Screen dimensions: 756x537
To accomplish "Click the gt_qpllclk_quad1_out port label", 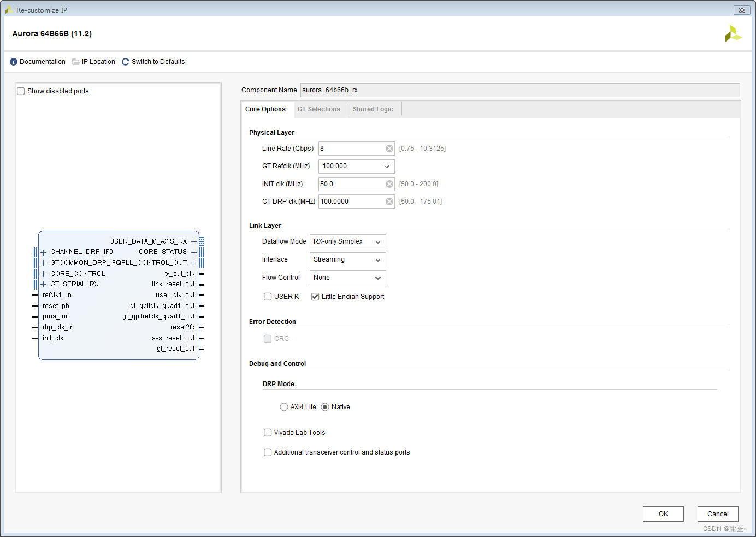I will pyautogui.click(x=162, y=306).
